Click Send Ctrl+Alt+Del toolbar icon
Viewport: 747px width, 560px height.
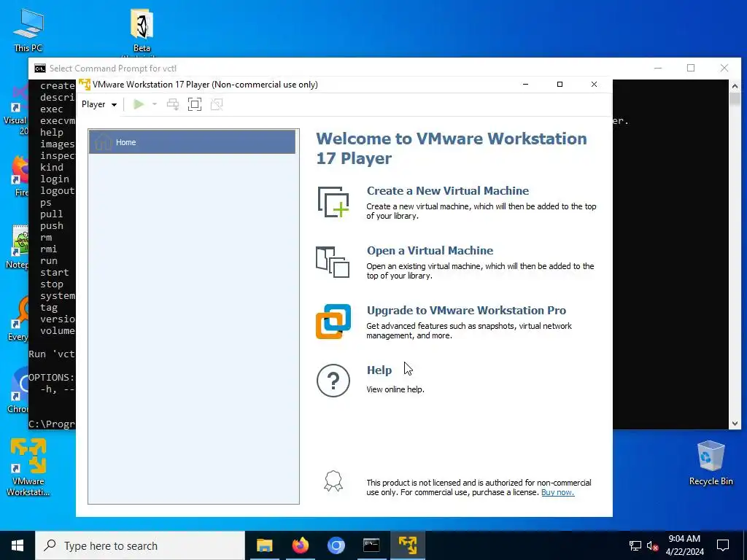pyautogui.click(x=172, y=104)
